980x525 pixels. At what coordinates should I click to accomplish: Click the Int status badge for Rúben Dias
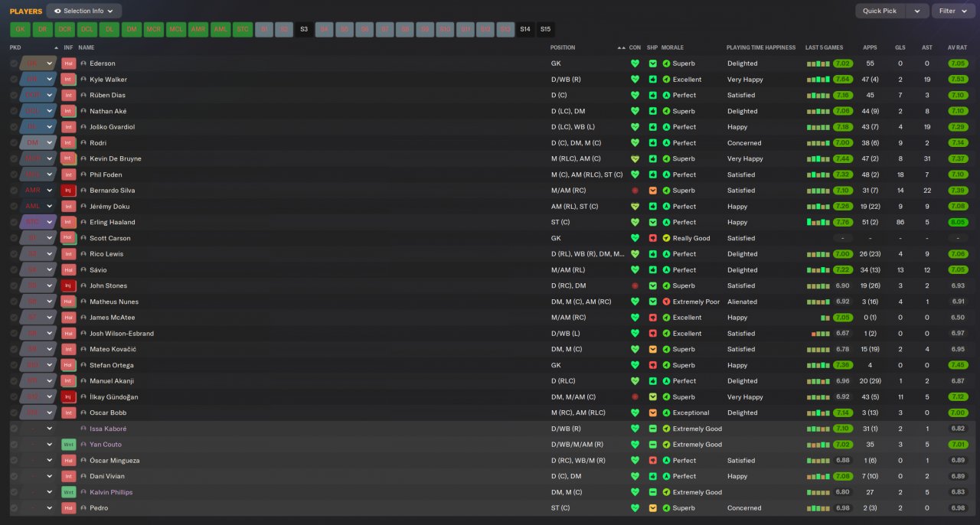coord(69,96)
